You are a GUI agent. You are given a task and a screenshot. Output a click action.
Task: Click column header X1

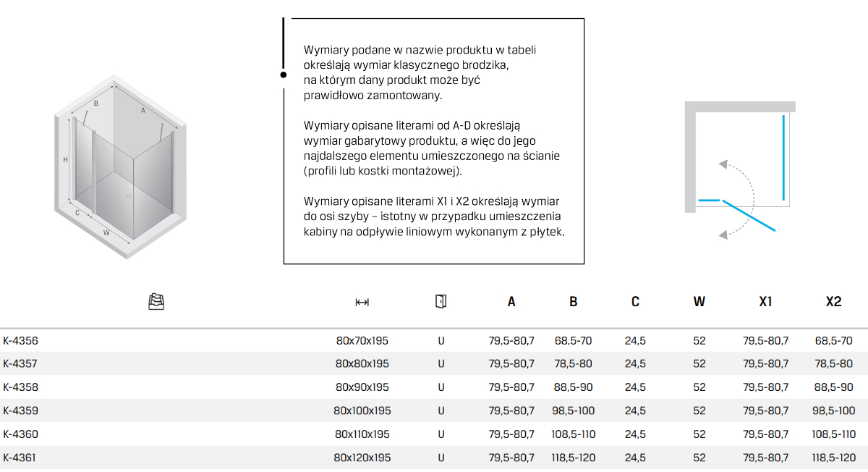(765, 302)
